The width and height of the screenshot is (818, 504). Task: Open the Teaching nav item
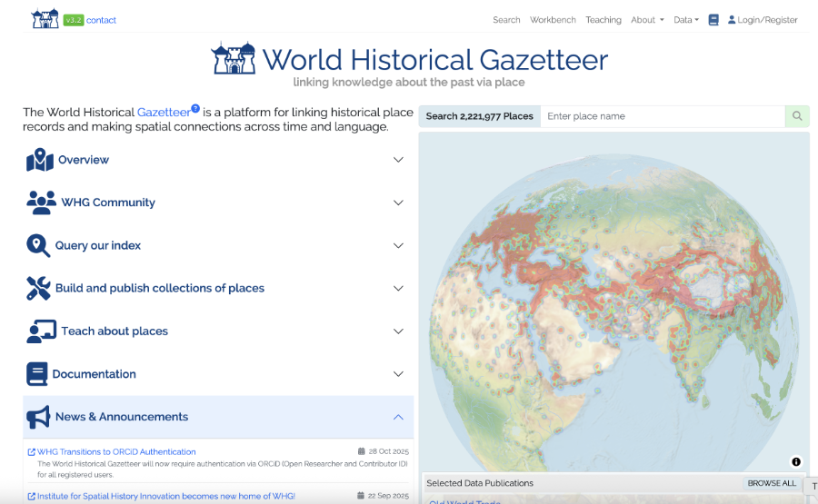pos(604,20)
